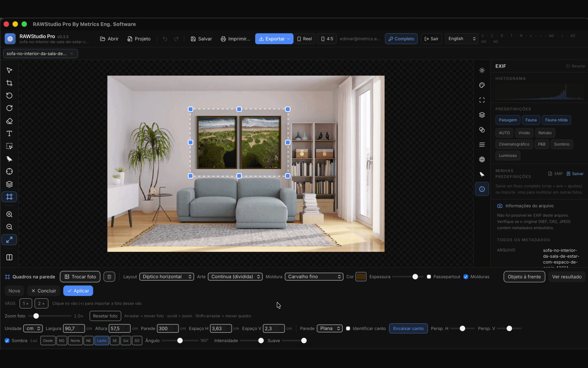Open the framing panel icon in right sidebar
Screen dimensions: 588x368
(x=482, y=100)
